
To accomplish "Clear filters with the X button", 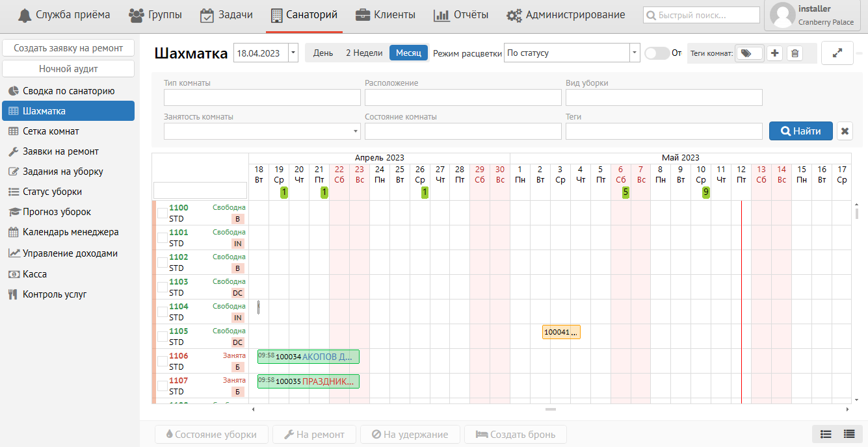I will pyautogui.click(x=845, y=131).
